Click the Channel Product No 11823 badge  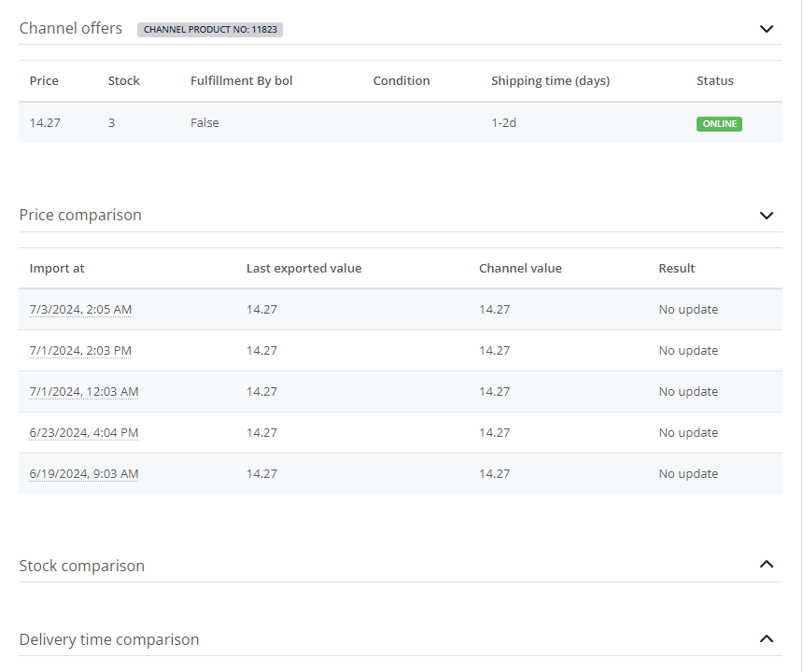coord(210,30)
